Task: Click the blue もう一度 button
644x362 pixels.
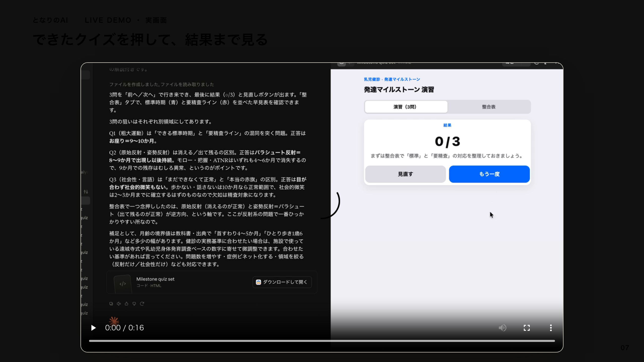Action: tap(489, 174)
